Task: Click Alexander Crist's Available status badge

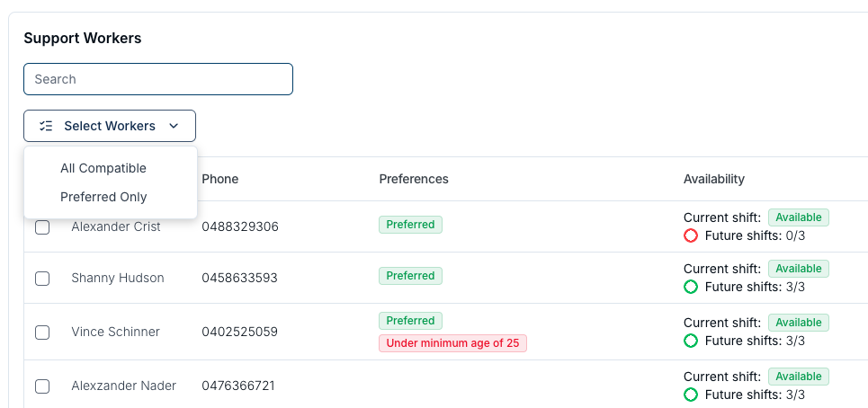Action: (798, 217)
